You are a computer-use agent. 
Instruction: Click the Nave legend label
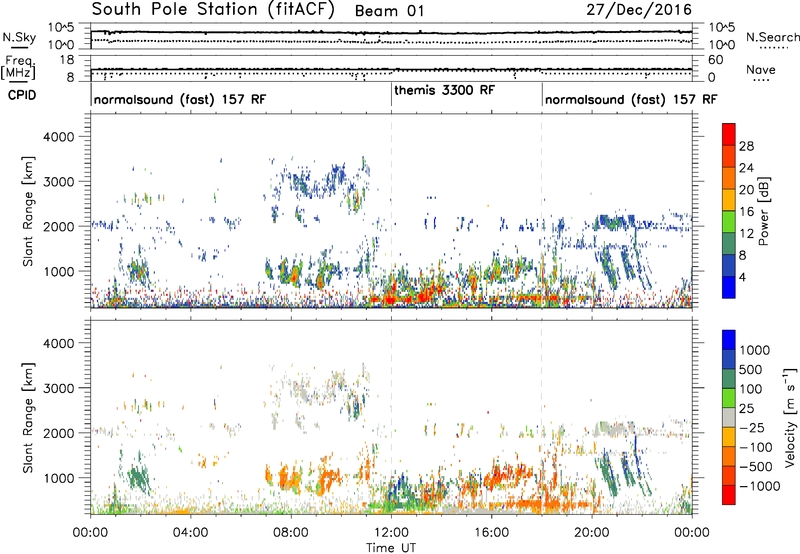point(761,70)
